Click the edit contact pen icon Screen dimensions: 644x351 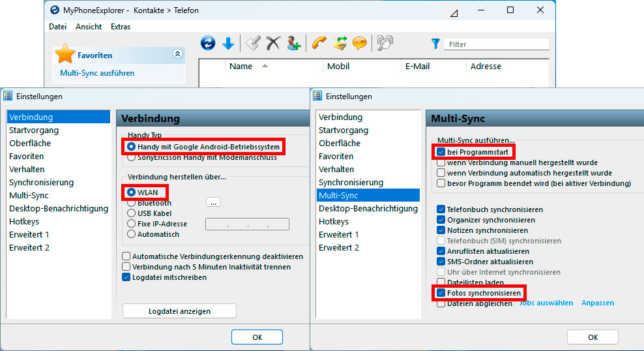[x=253, y=43]
